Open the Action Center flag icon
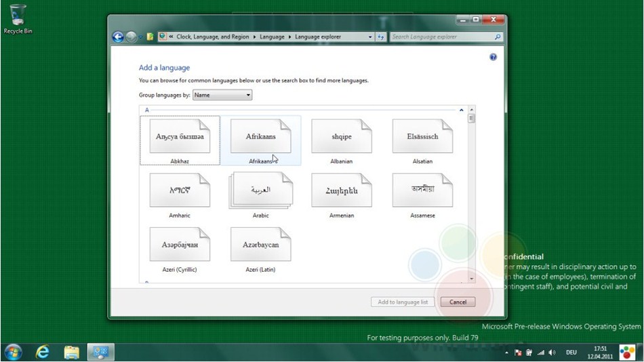This screenshot has height=362, width=644. (519, 353)
